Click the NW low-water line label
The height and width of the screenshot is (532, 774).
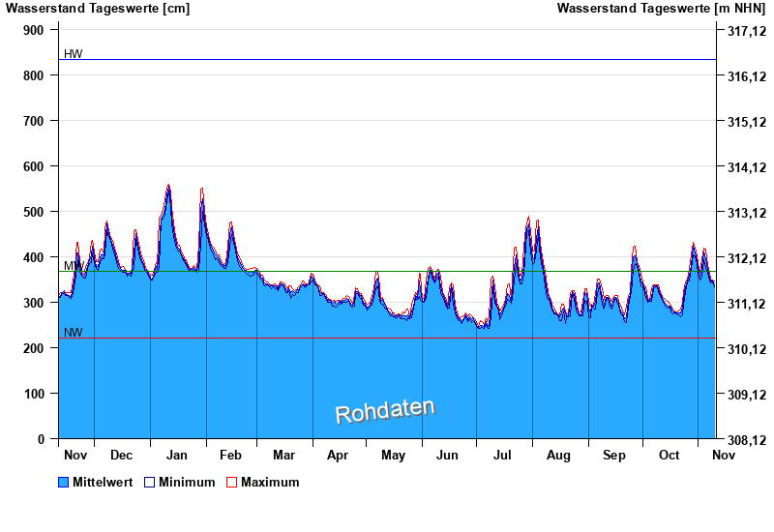[74, 333]
